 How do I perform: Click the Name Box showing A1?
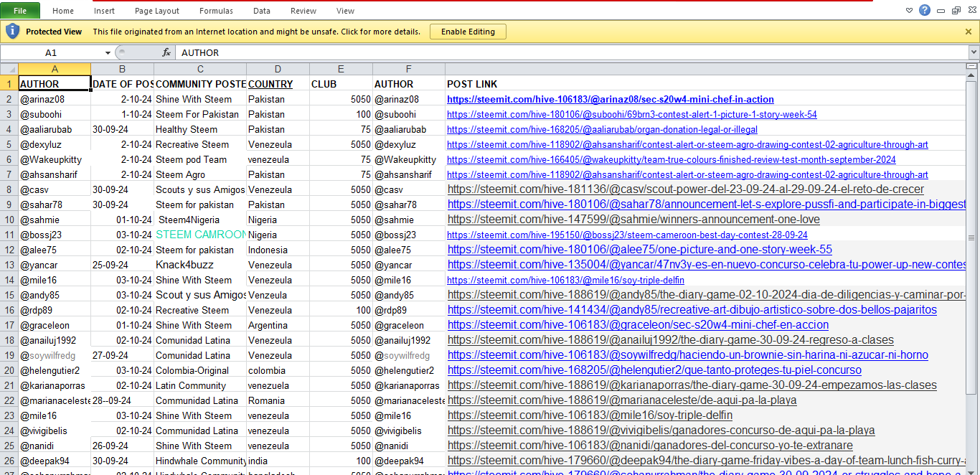click(x=51, y=52)
